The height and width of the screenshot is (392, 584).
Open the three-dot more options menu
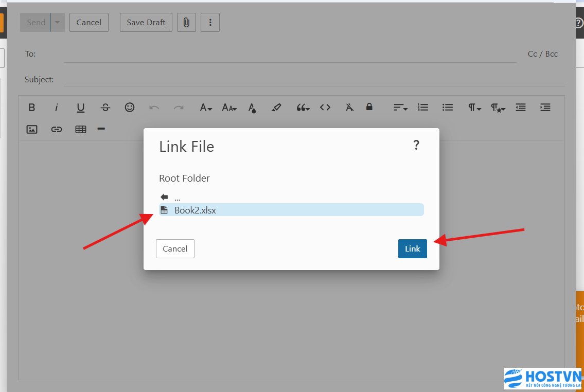point(210,22)
